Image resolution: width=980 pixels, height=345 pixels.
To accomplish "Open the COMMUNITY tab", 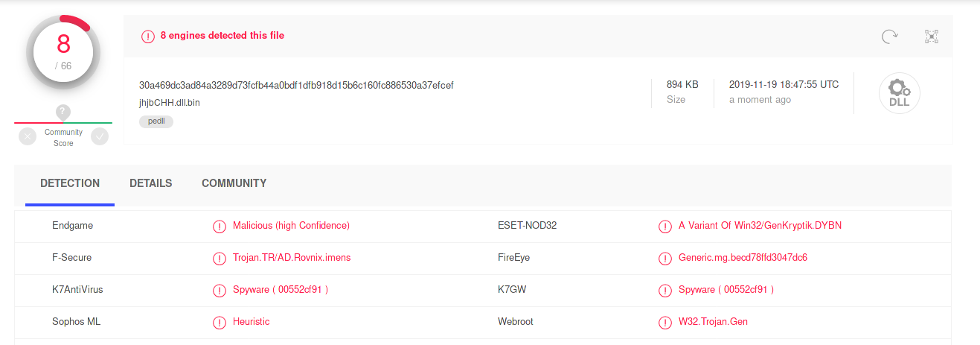I will coord(234,183).
